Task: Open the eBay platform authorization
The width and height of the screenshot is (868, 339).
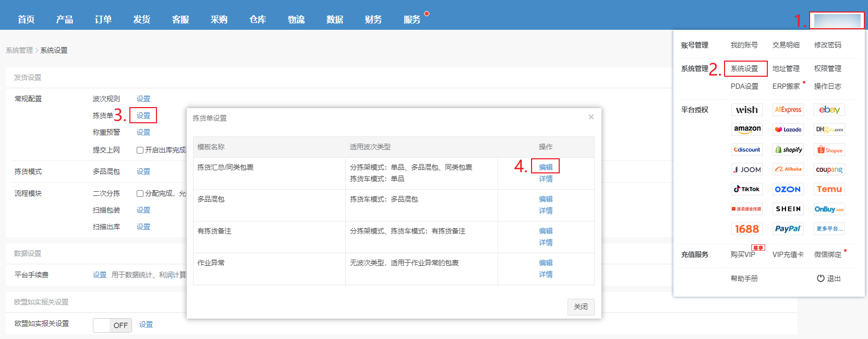Action: click(829, 110)
